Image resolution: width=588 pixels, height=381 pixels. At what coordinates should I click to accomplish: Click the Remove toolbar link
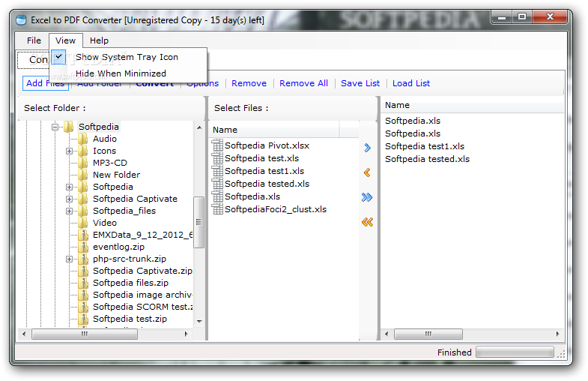pos(249,83)
